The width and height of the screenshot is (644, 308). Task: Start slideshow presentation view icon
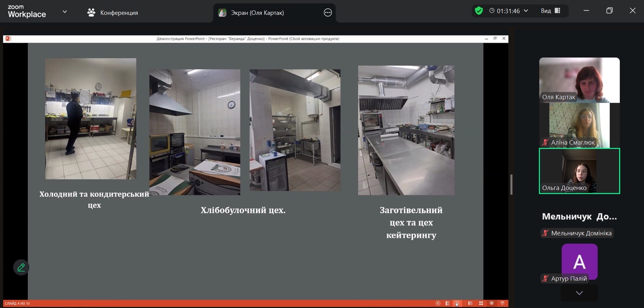[502, 303]
